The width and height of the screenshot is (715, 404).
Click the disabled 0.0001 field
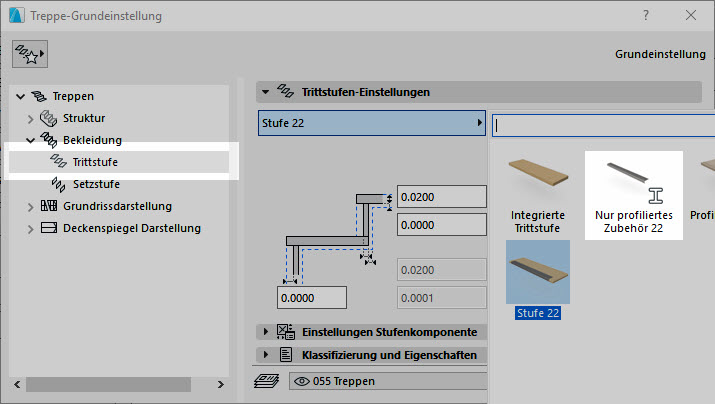click(x=441, y=298)
